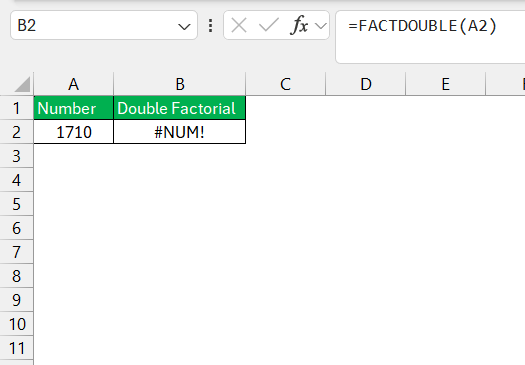Select row 1 header

(x=16, y=108)
